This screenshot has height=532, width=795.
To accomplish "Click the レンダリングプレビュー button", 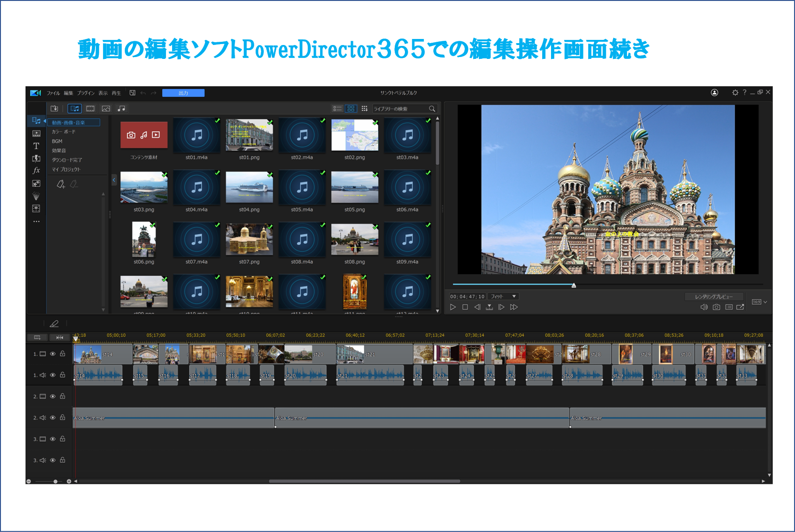I will point(714,297).
